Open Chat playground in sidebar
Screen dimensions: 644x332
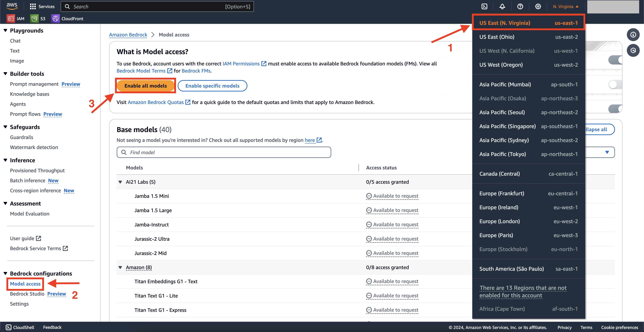click(15, 41)
